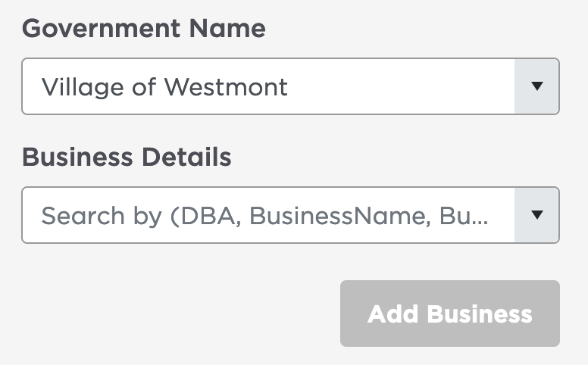Click the Business Details dropdown arrow icon
This screenshot has height=365, width=588.
[x=537, y=215]
